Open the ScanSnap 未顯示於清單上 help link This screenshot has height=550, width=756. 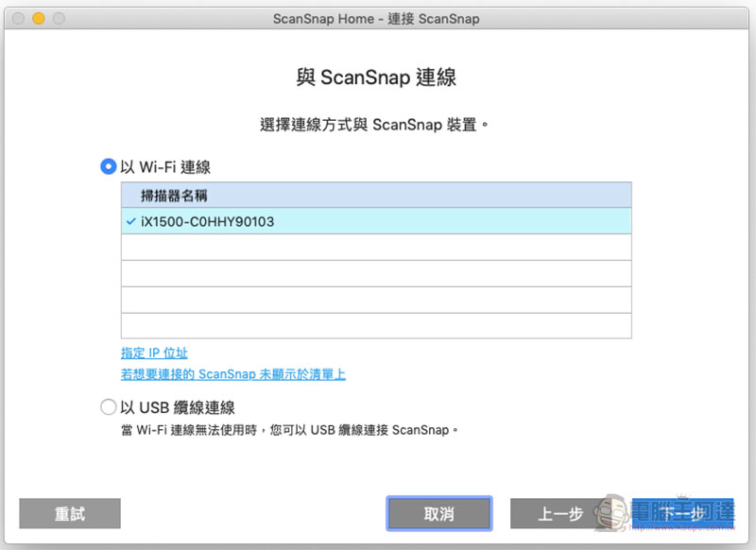232,374
